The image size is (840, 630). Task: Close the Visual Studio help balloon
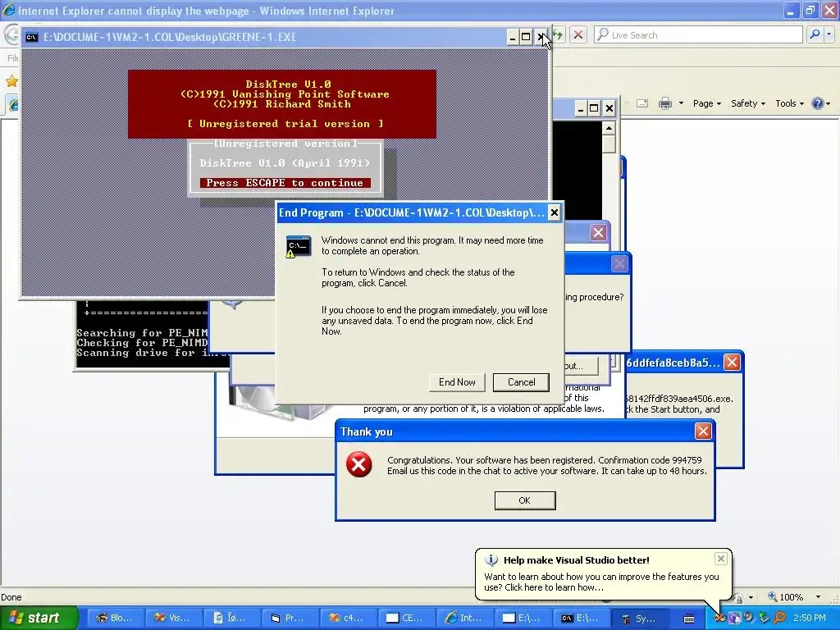pyautogui.click(x=720, y=559)
